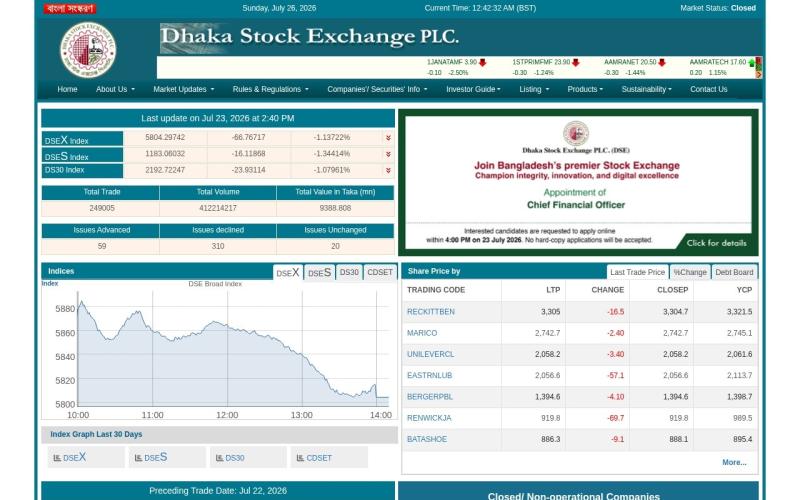Select the DSES chart tab
This screenshot has width=800, height=500.
click(319, 272)
